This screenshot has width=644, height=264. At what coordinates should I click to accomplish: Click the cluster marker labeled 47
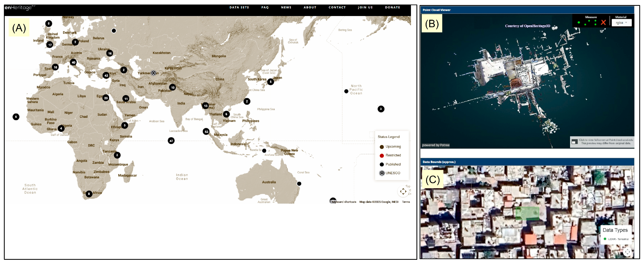click(171, 141)
